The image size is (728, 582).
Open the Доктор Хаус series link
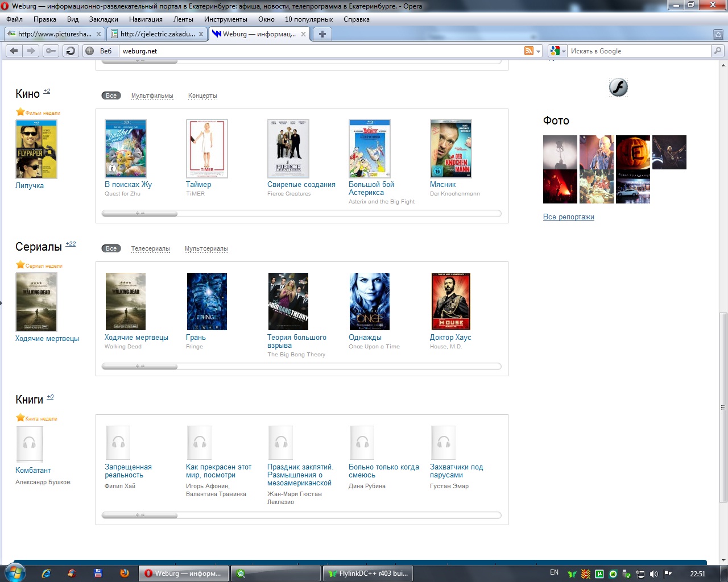pos(450,337)
